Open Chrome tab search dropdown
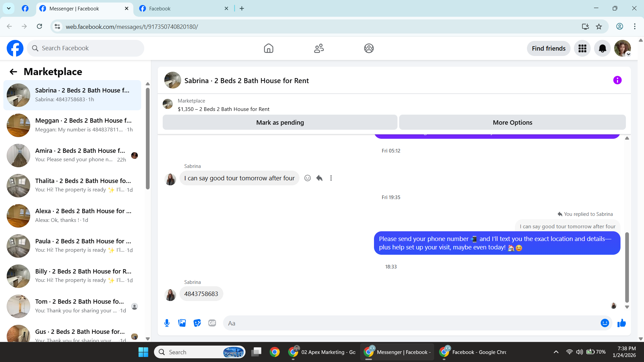This screenshot has height=362, width=644. click(9, 8)
